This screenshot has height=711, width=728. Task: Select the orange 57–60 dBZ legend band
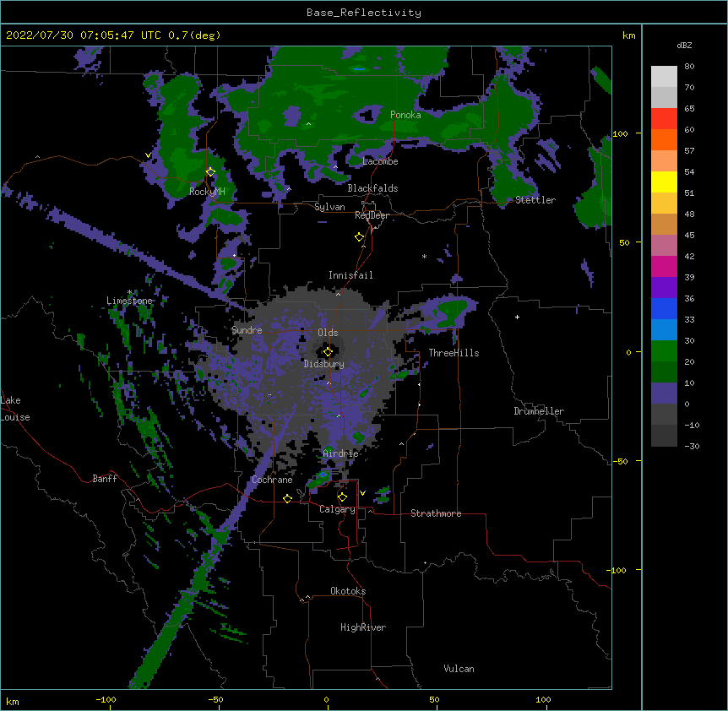[x=664, y=139]
